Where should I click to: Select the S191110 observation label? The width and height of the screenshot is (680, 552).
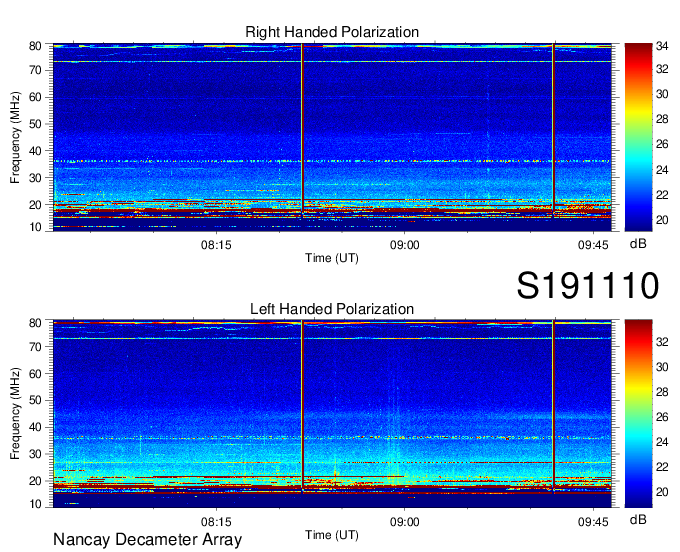[x=588, y=285]
